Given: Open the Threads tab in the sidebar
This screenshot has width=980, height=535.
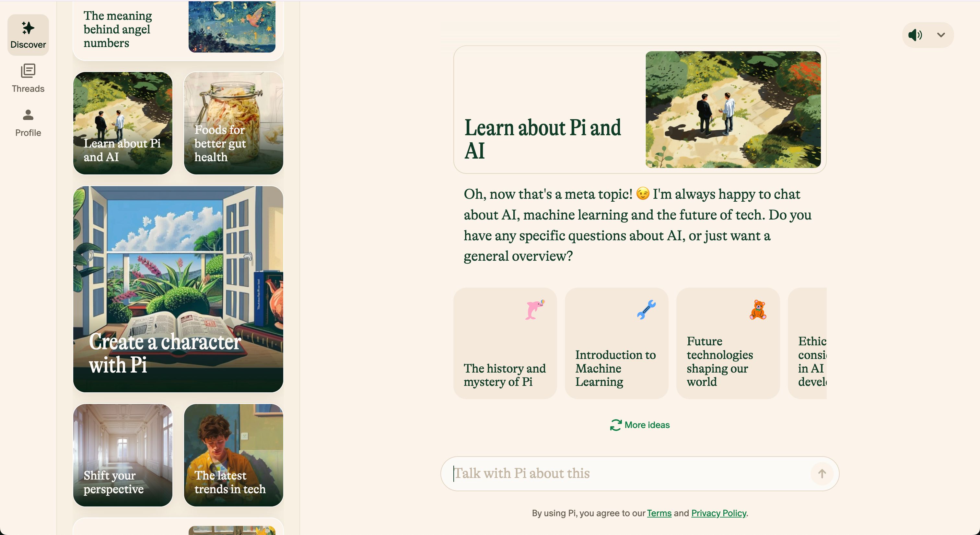Looking at the screenshot, I should point(28,79).
